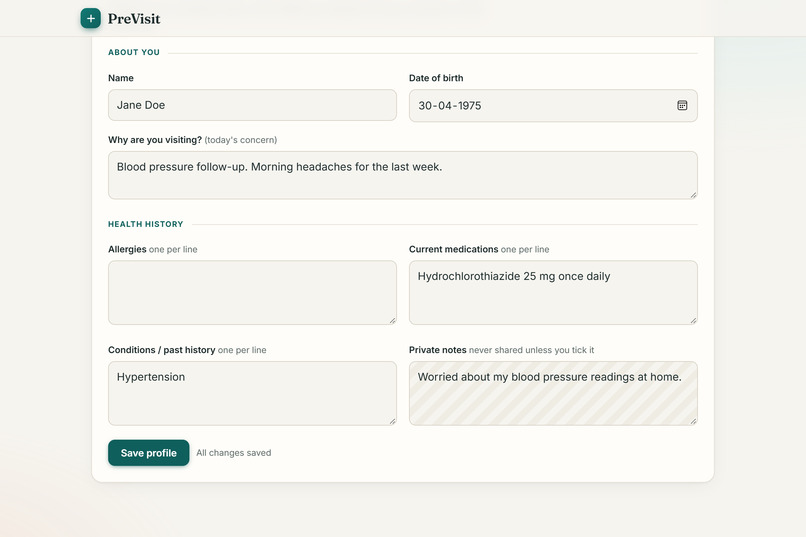The width and height of the screenshot is (806, 537).
Task: Click the Name input field
Action: point(252,105)
